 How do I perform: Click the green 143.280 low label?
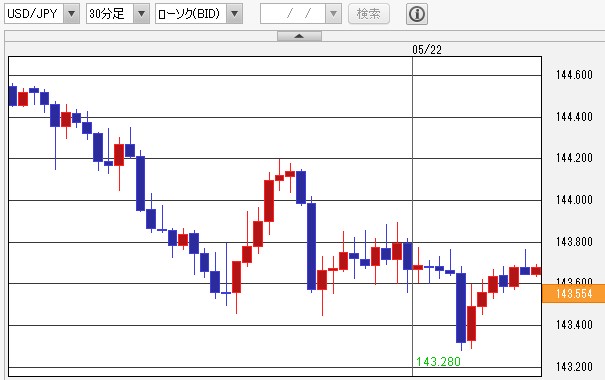pyautogui.click(x=438, y=361)
